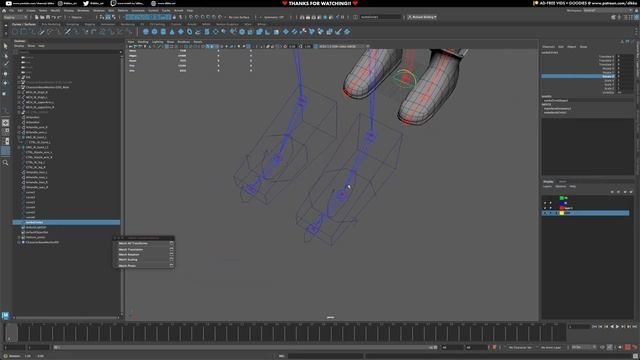Toggle visibility V of the blue layer
Viewport: 640px width, 360px height.
[545, 203]
